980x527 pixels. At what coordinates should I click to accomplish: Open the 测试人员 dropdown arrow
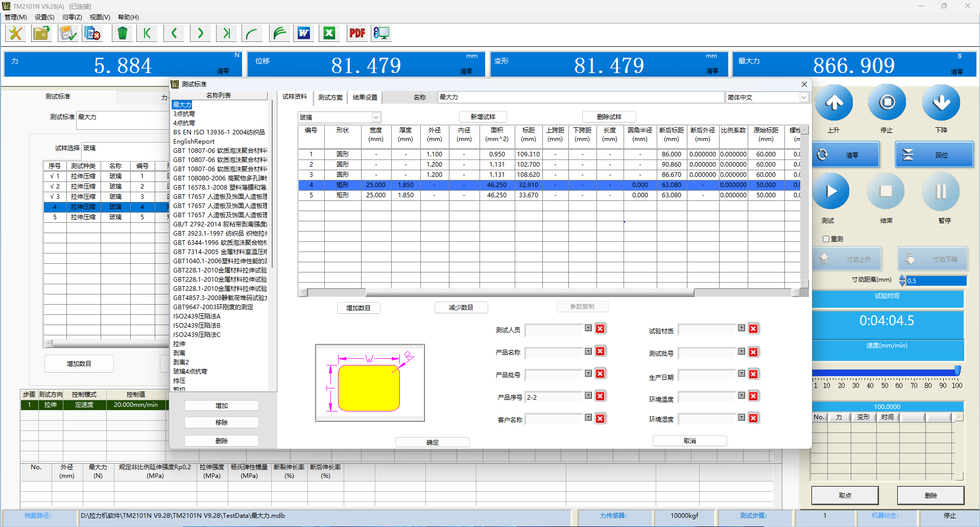pos(588,328)
